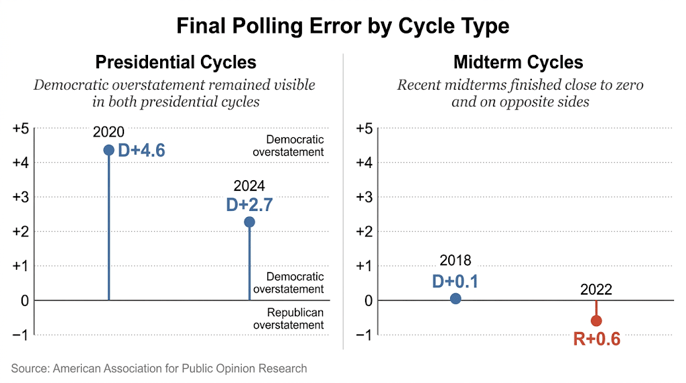Click the source line for AAPOR
The width and height of the screenshot is (686, 383).
point(159,369)
